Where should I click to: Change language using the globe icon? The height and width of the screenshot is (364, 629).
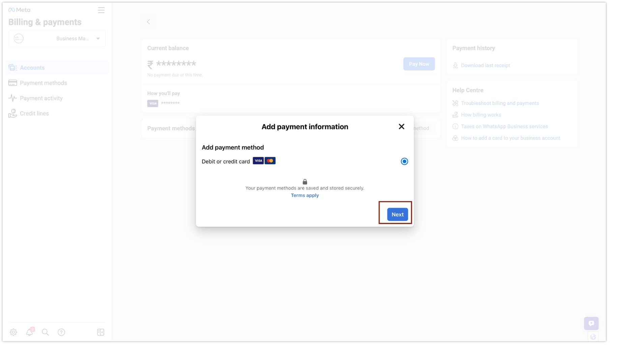(593, 336)
